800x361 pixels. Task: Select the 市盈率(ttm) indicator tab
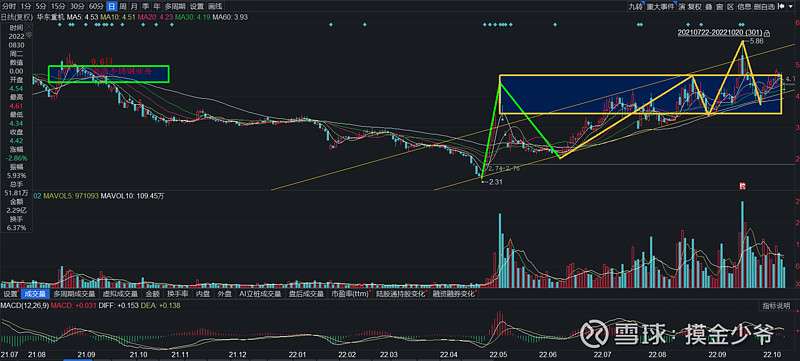(350, 294)
